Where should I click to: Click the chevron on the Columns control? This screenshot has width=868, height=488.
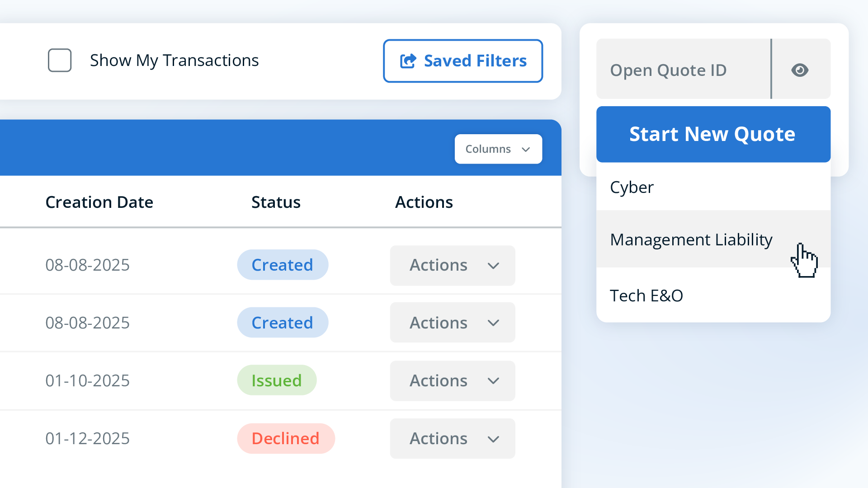pyautogui.click(x=526, y=149)
